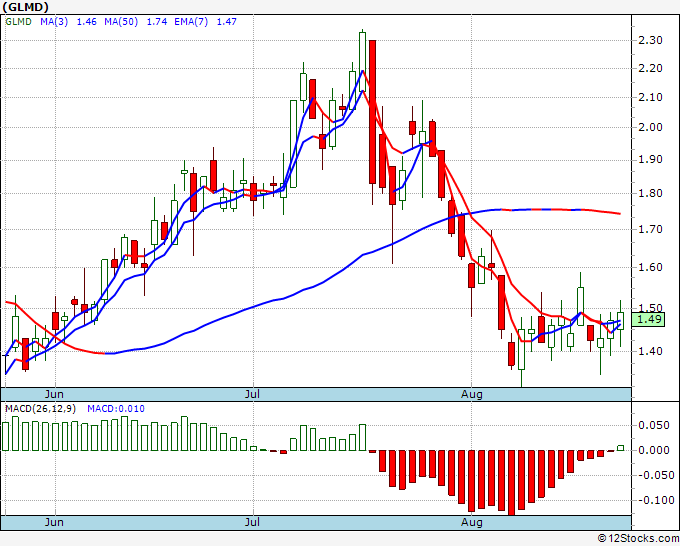Click the green GLMD ticker legend label

[18, 22]
